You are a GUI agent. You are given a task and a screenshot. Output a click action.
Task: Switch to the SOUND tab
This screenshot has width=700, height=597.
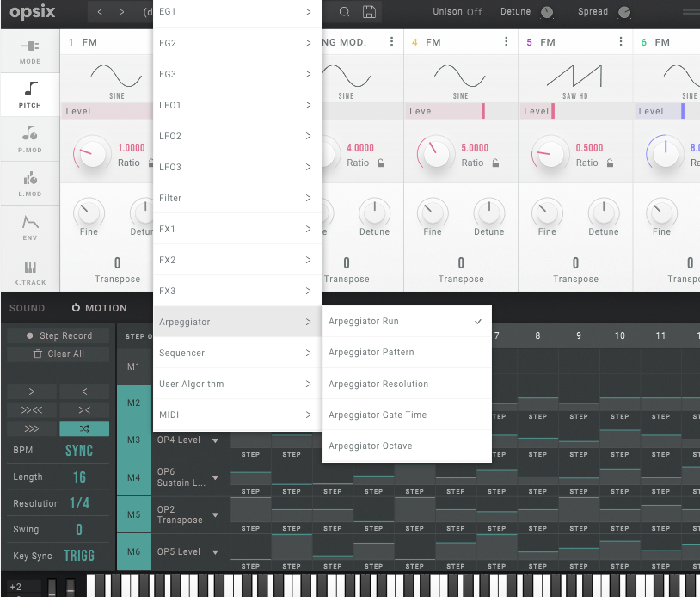click(28, 308)
